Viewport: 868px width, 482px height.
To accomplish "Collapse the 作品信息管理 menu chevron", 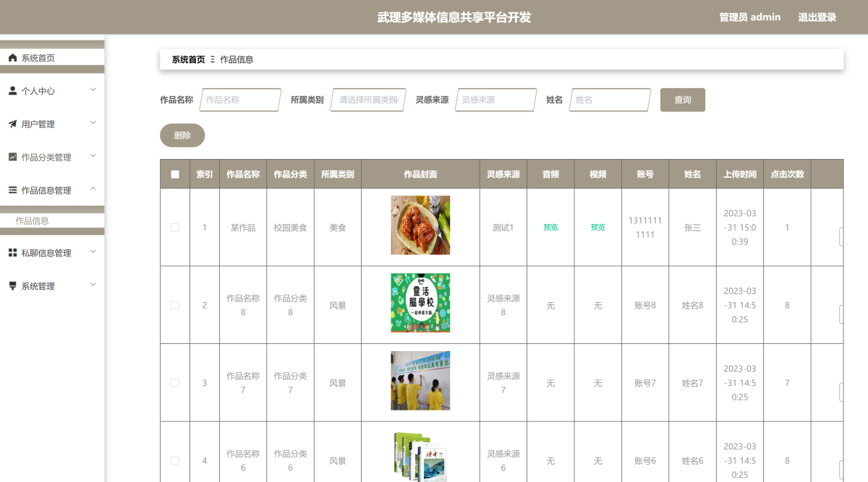I will coord(93,189).
